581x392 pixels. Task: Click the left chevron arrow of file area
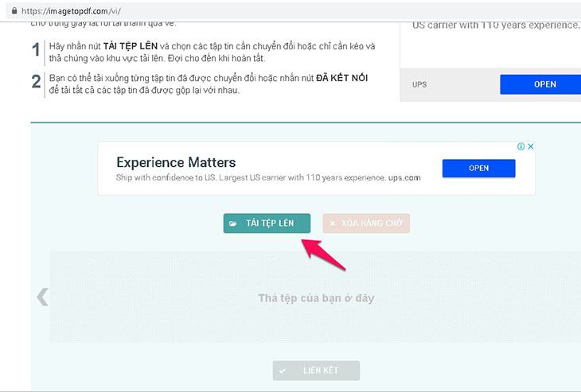point(43,297)
